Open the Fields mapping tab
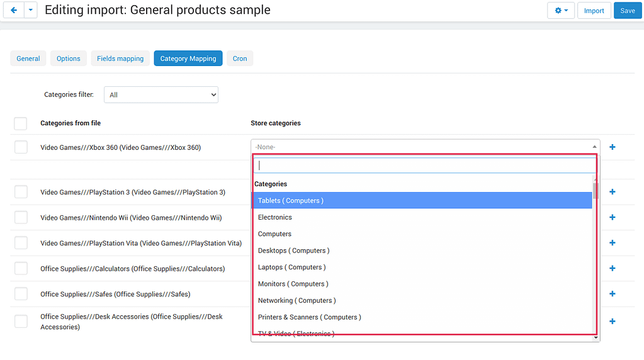The height and width of the screenshot is (360, 644). click(120, 59)
